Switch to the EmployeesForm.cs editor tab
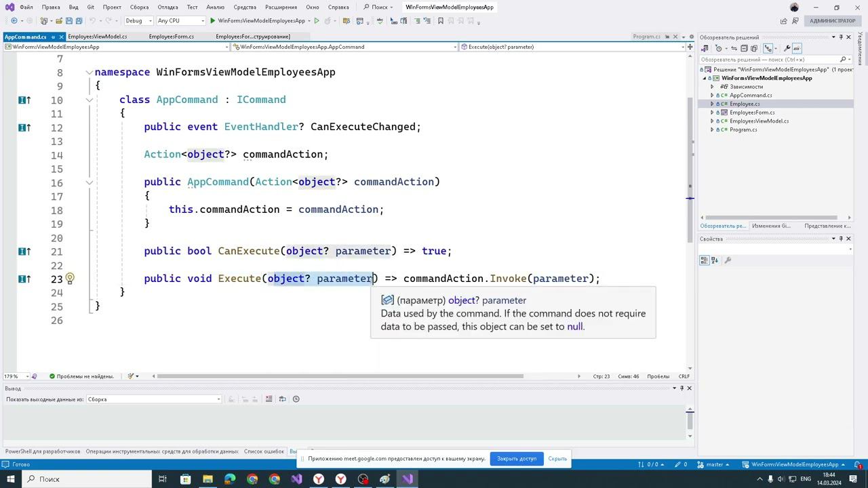 (x=172, y=37)
